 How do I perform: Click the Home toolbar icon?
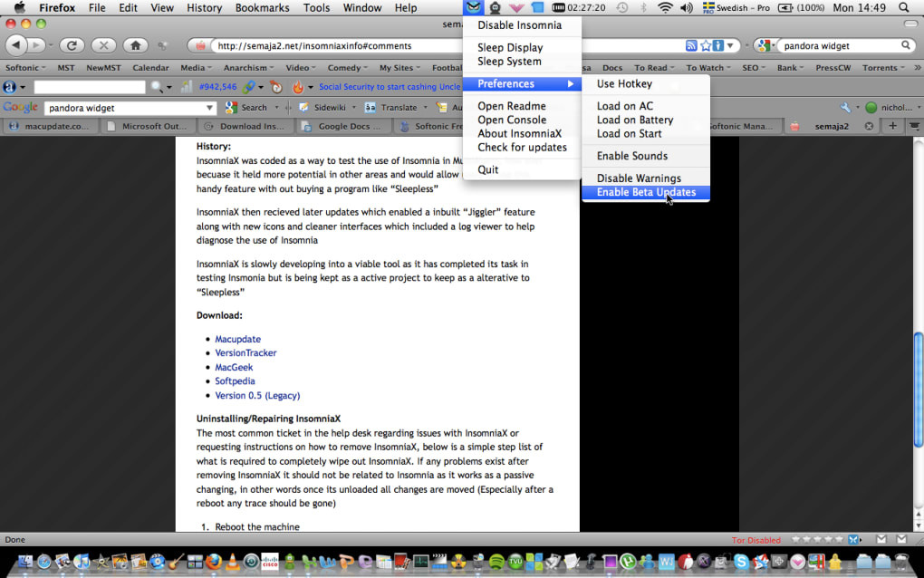[136, 45]
